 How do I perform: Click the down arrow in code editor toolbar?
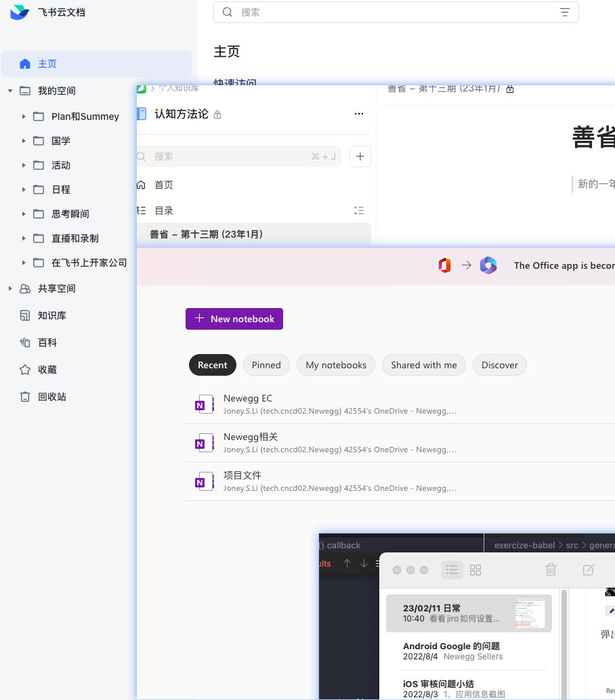[364, 563]
